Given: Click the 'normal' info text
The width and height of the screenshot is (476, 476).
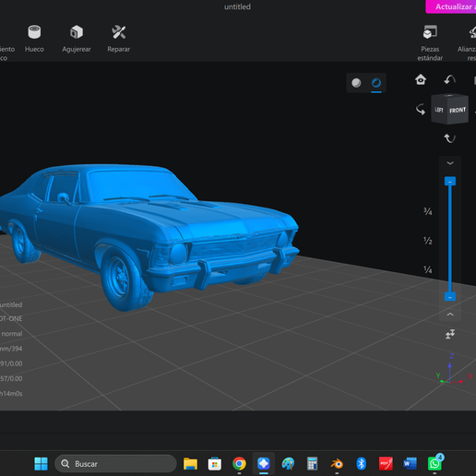Looking at the screenshot, I should 12,334.
